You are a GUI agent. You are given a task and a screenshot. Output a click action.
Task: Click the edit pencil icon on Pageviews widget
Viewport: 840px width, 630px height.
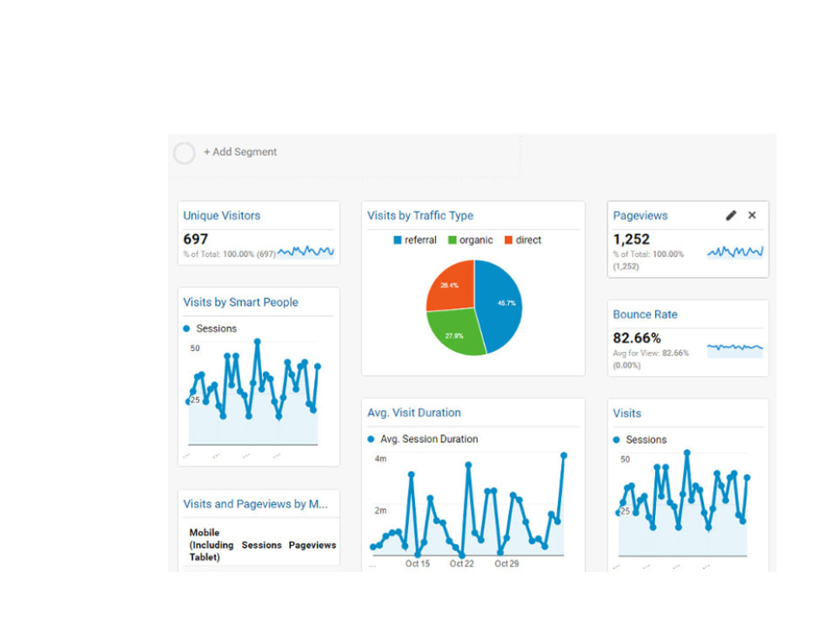pyautogui.click(x=730, y=215)
